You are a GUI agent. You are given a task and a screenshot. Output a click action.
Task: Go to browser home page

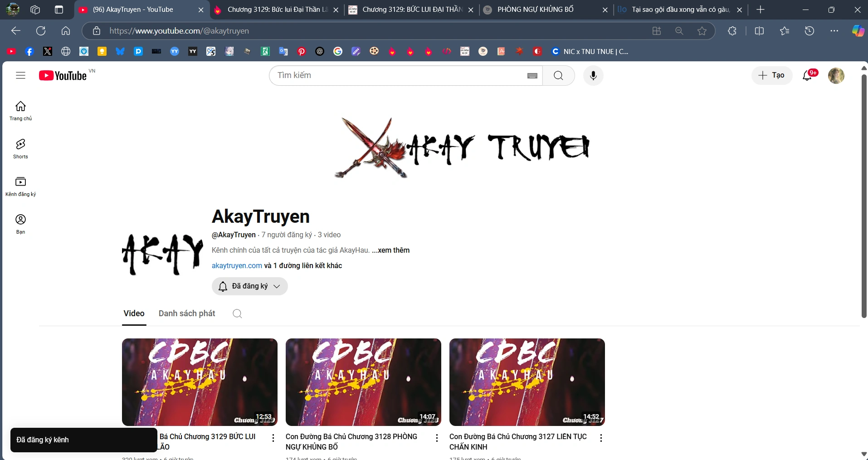tap(66, 31)
